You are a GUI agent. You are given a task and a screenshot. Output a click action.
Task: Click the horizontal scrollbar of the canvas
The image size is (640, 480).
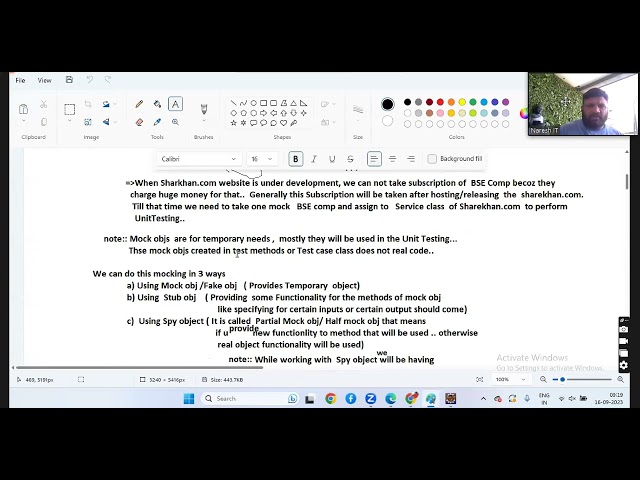tap(139, 368)
